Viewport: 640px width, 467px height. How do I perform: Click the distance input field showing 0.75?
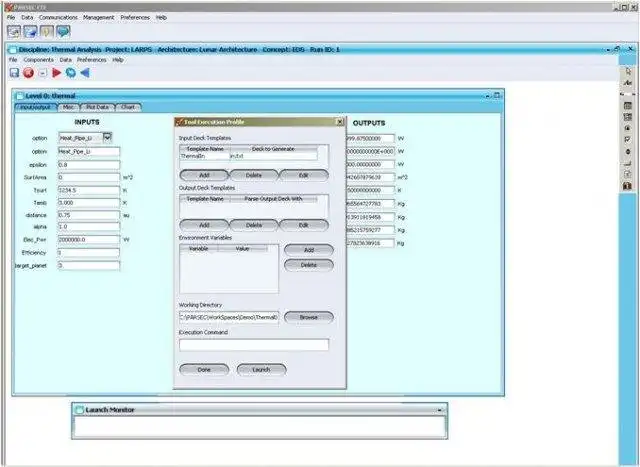89,215
